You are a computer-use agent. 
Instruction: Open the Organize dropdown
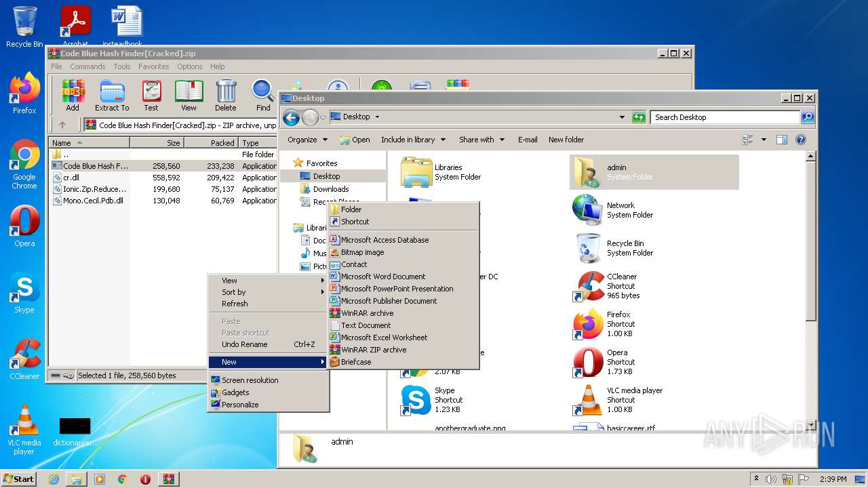308,140
